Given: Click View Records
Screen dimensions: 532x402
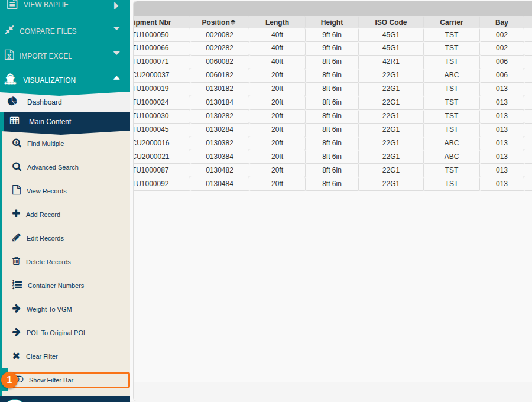Looking at the screenshot, I should click(x=47, y=191).
